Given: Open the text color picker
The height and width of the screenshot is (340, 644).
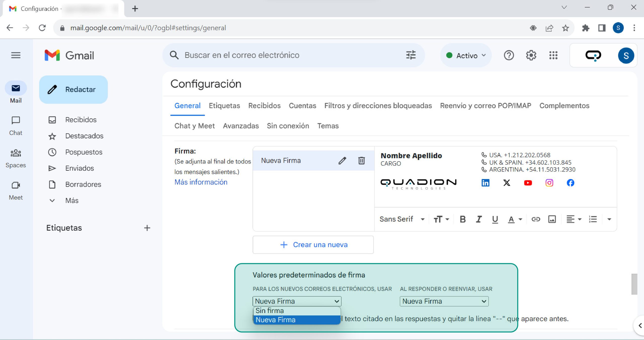Looking at the screenshot, I should coord(515,219).
